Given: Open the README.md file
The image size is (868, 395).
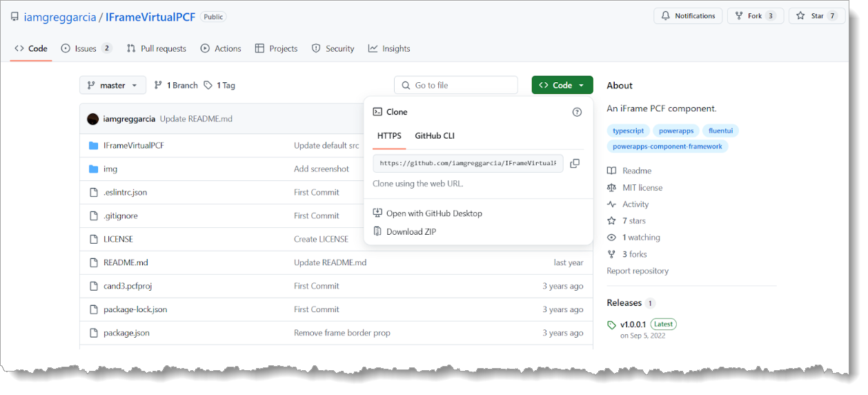Looking at the screenshot, I should click(126, 262).
